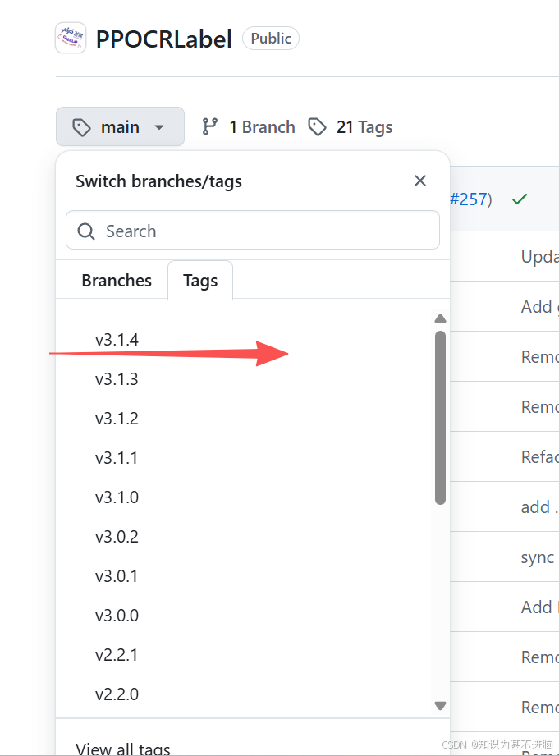Click the branch fork icon
The image size is (559, 756).
point(210,126)
